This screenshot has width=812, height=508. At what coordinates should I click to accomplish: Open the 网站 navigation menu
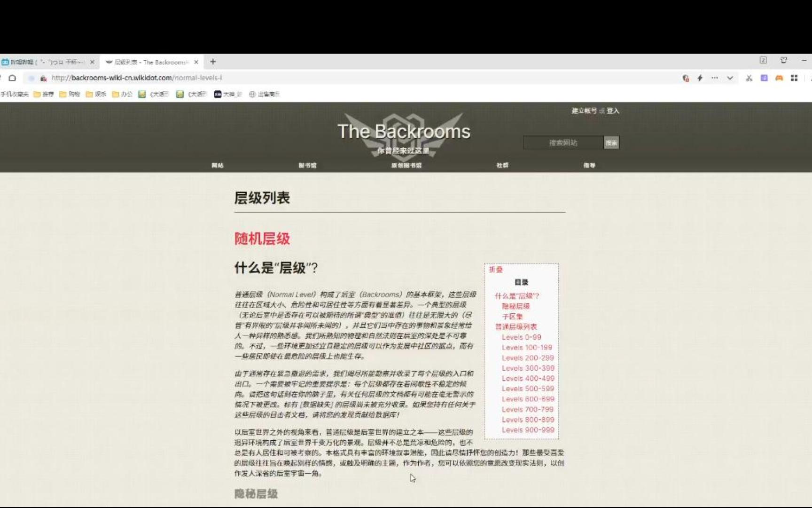[218, 166]
